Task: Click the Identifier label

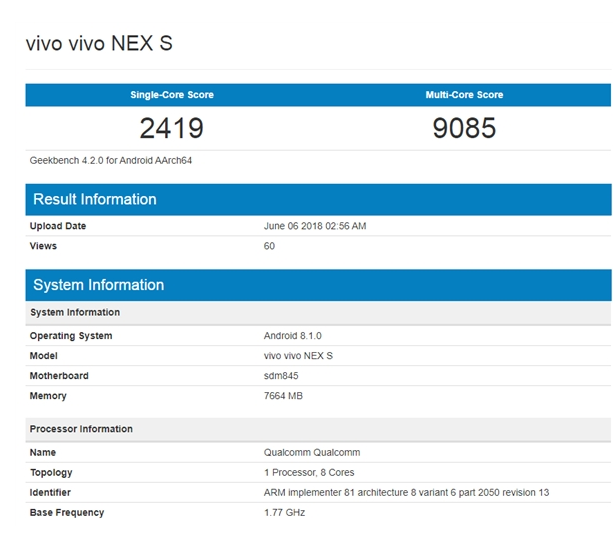Action: pos(50,492)
